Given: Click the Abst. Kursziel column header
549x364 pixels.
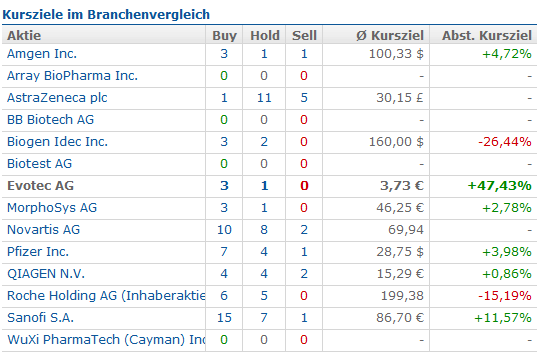Looking at the screenshot, I should pos(487,36).
